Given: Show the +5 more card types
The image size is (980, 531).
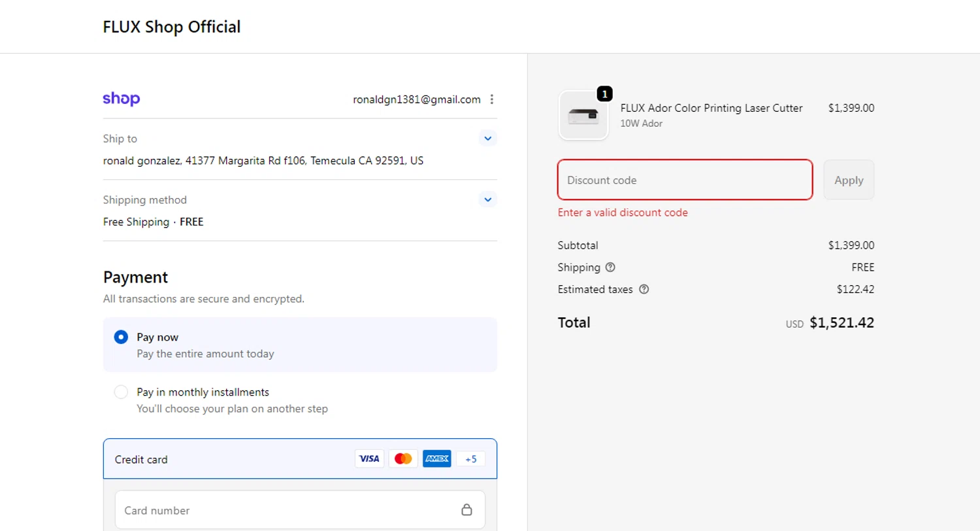Looking at the screenshot, I should click(x=470, y=459).
